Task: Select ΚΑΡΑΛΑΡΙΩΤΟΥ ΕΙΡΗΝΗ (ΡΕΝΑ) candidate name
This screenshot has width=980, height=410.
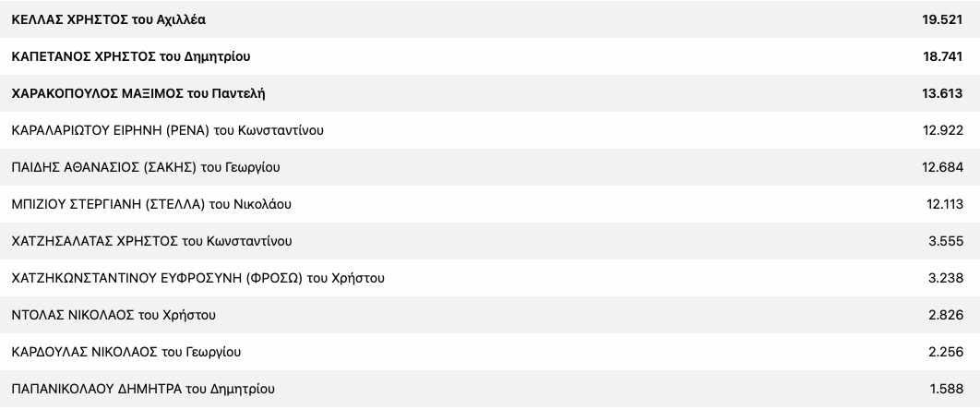Action: 167,130
